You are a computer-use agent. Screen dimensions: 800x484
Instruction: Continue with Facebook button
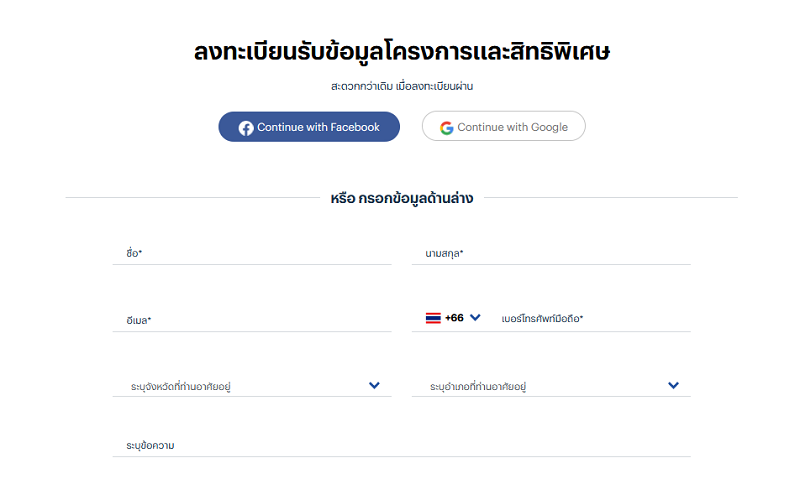coord(309,127)
